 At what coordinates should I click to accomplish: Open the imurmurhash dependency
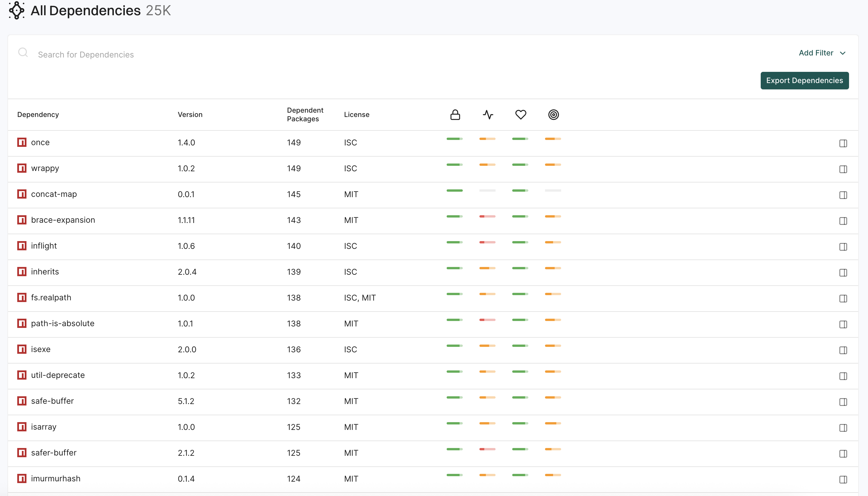56,479
